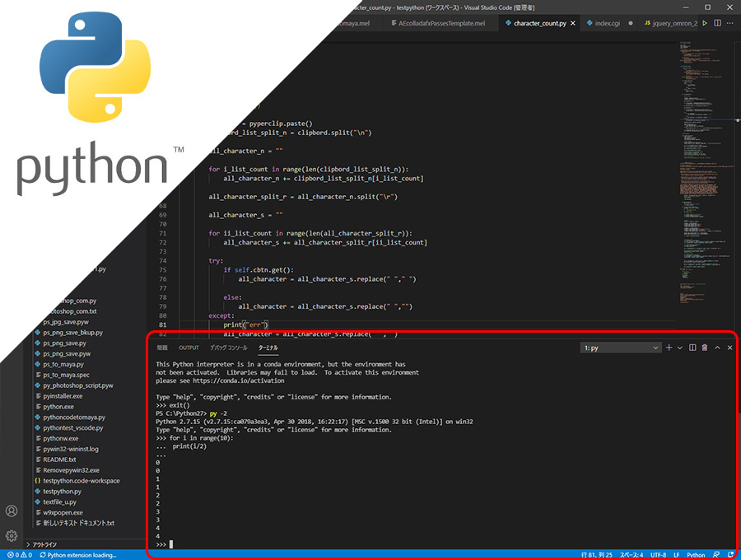The height and width of the screenshot is (560, 741).
Task: Switch to the jquery_omron_2 tab
Action: (670, 23)
